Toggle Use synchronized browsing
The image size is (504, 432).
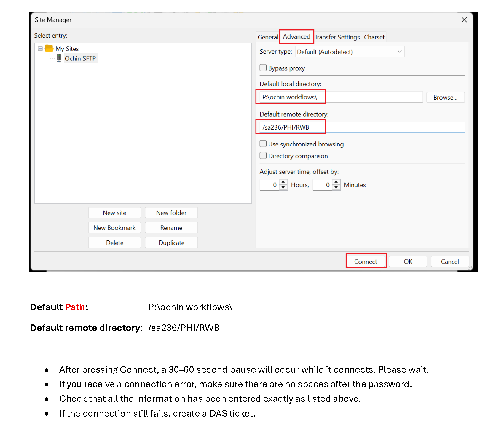click(263, 144)
